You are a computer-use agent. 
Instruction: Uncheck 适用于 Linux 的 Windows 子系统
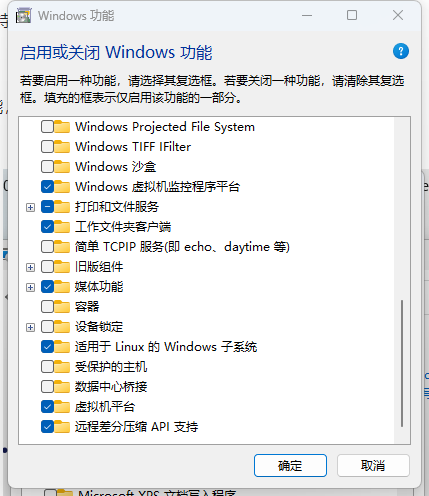(x=47, y=347)
